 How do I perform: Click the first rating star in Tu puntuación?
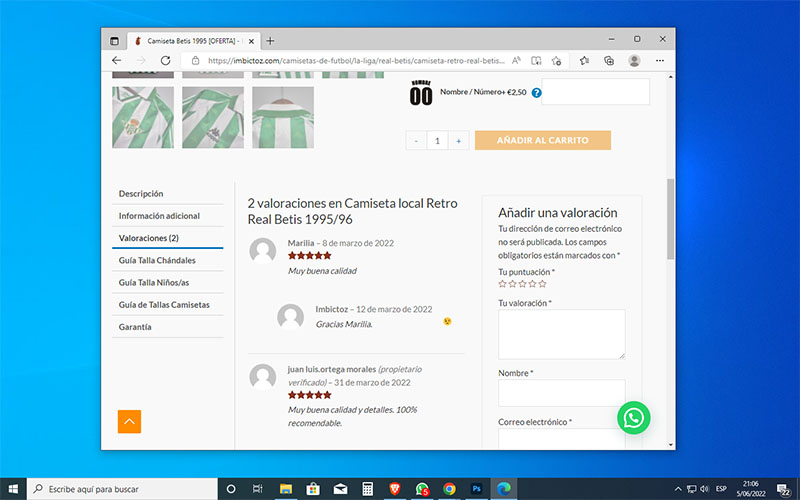click(503, 284)
